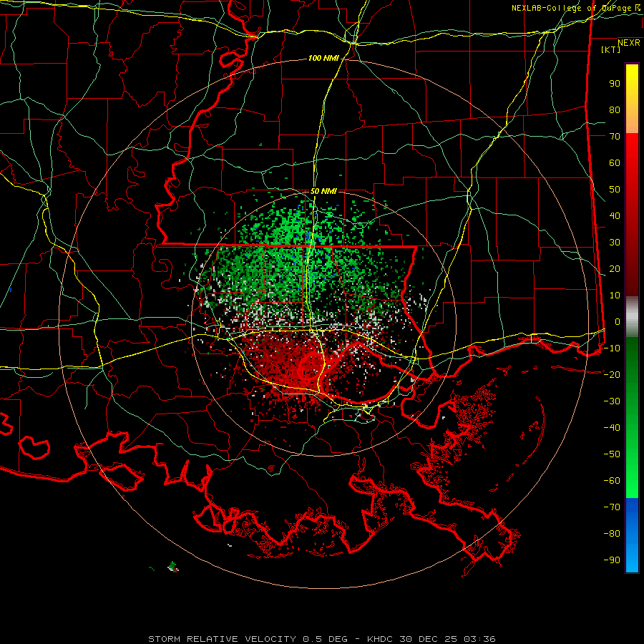Click the -40 value on the velocity scale
This screenshot has height=644, width=644.
[612, 428]
